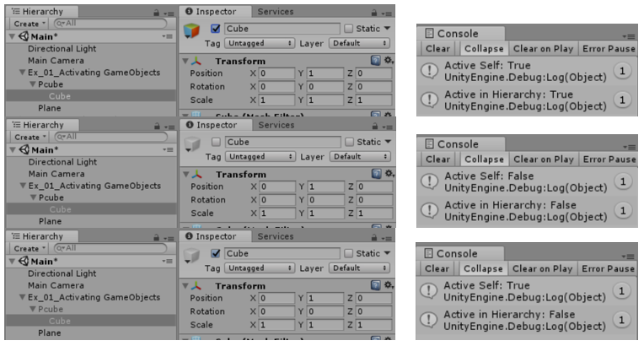The image size is (644, 346).
Task: Switch to the Services tab in bottom Inspector
Action: click(x=276, y=236)
